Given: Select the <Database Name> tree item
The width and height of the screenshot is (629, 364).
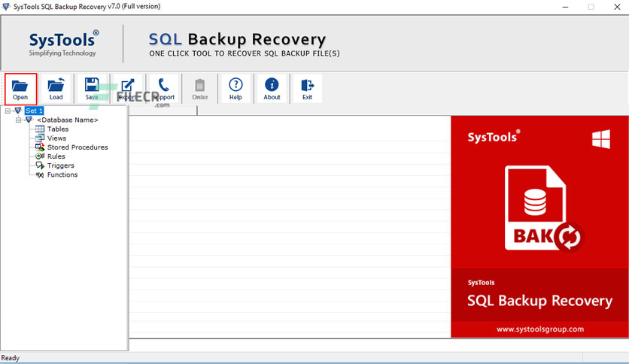Looking at the screenshot, I should tap(68, 120).
